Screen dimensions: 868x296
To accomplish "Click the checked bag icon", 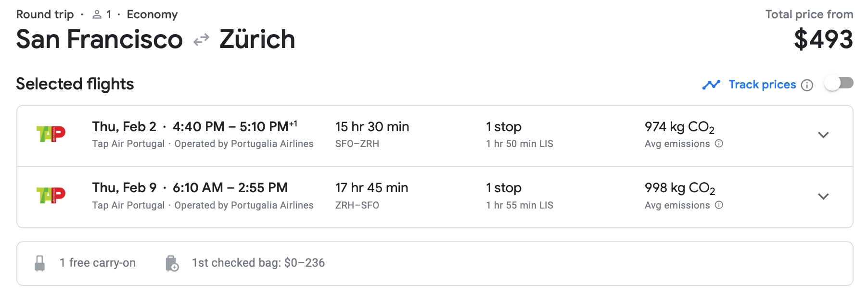I will click(x=172, y=263).
